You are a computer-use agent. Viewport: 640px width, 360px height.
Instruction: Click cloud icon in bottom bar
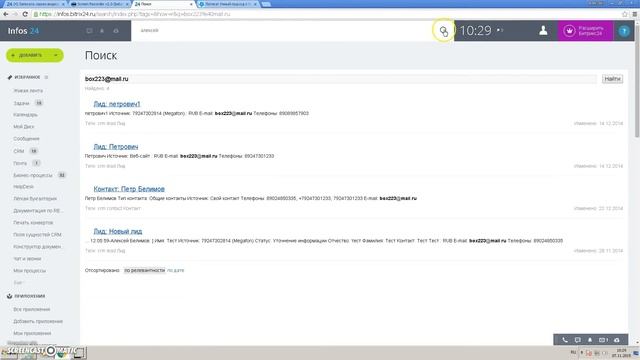tap(617, 340)
